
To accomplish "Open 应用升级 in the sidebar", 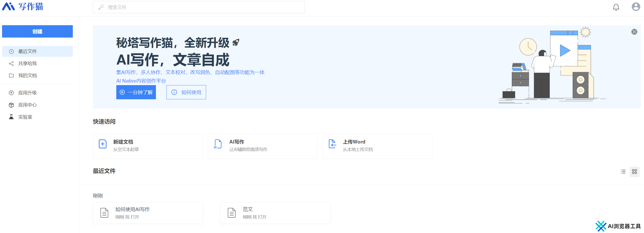I will pyautogui.click(x=37, y=93).
